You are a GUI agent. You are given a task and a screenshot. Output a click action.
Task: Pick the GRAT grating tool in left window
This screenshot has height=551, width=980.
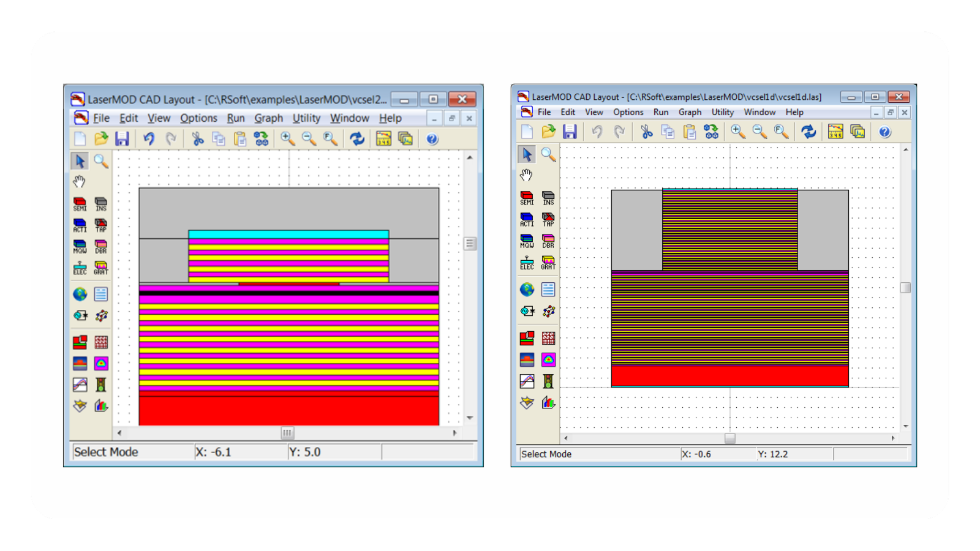pos(101,268)
